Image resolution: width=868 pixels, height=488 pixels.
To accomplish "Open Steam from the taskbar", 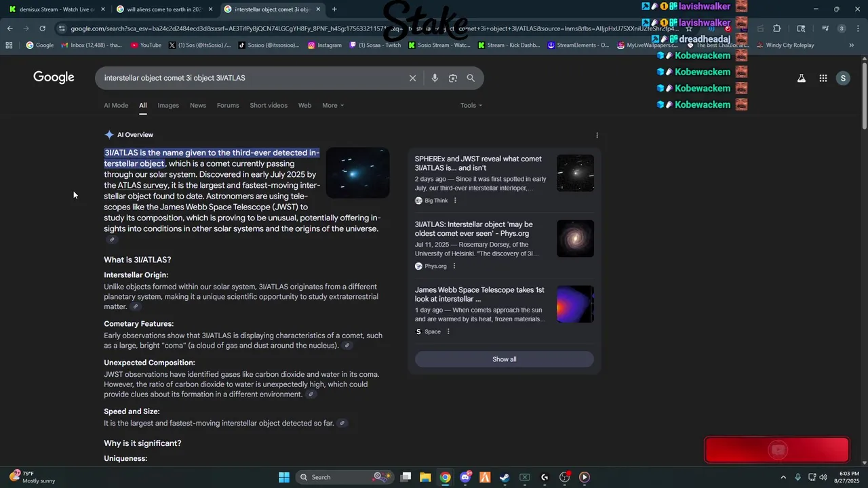I will click(505, 477).
